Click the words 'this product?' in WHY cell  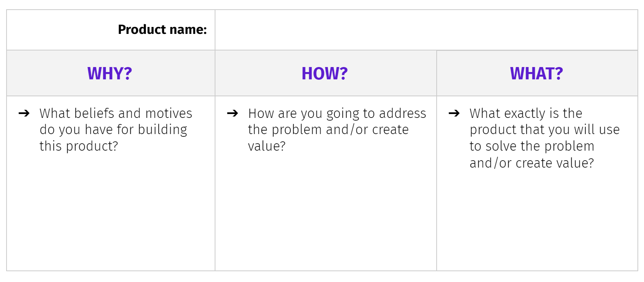[79, 146]
